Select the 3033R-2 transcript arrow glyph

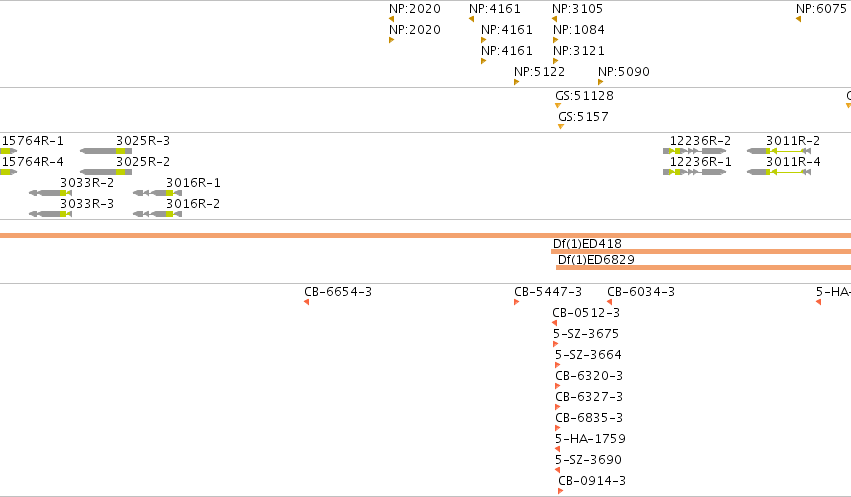pyautogui.click(x=50, y=193)
